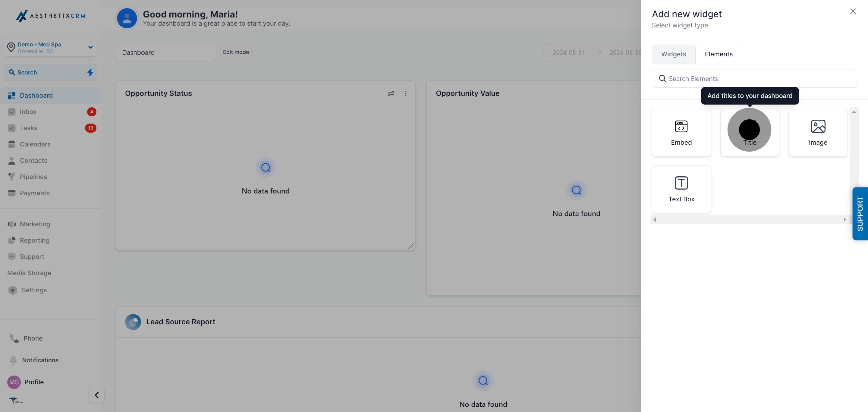
Task: Close the Add new widget panel
Action: click(x=853, y=11)
